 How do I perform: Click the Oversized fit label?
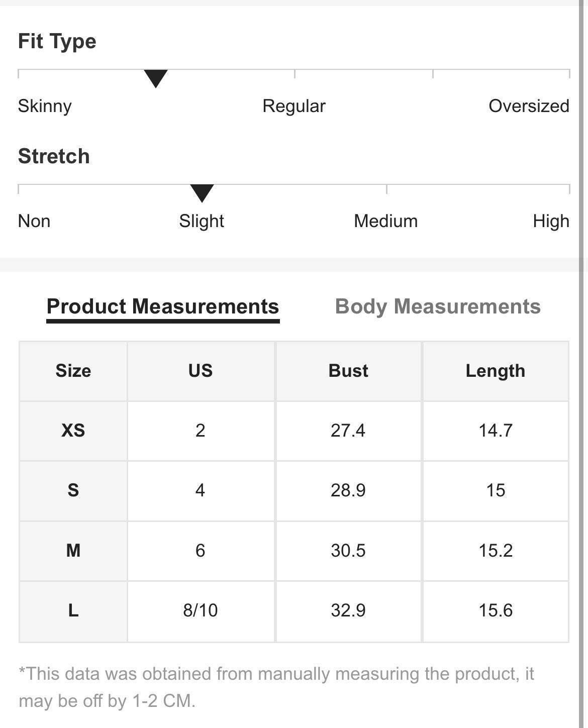529,106
